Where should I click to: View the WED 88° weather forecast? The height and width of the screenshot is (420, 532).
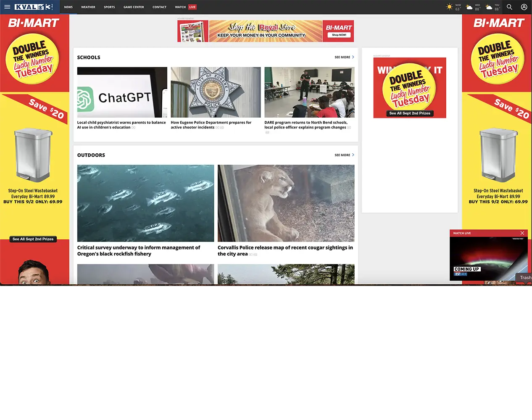473,7
